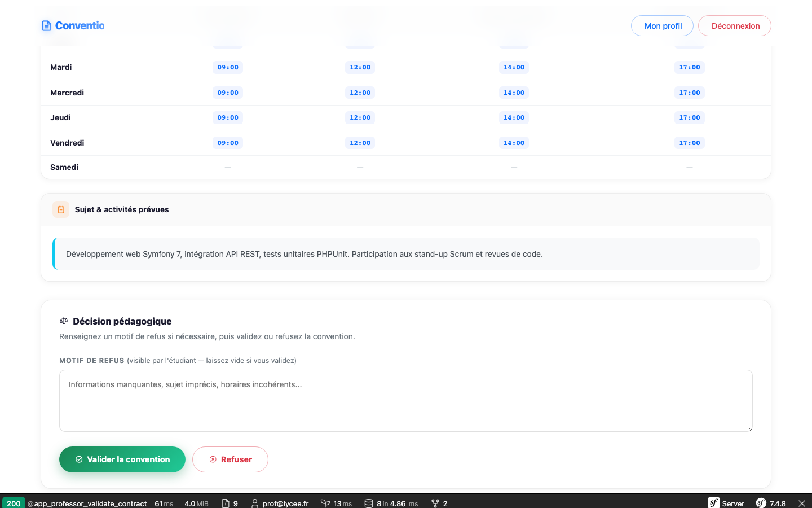Click the database icon showing 8 queries
Screen dimensions: 812x508
369,503
